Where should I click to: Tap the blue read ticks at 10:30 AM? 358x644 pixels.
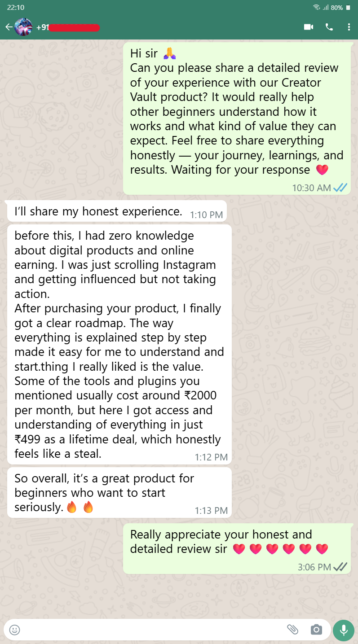[340, 188]
